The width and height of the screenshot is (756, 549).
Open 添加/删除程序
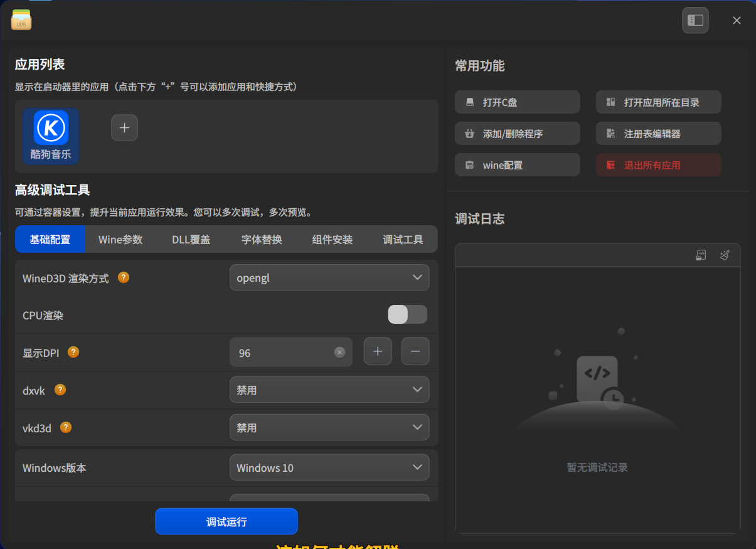(x=518, y=133)
